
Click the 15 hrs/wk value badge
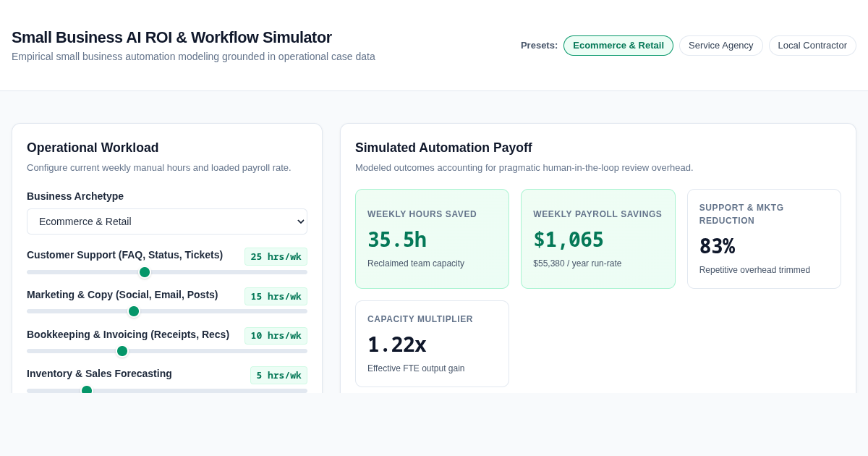[x=276, y=296]
